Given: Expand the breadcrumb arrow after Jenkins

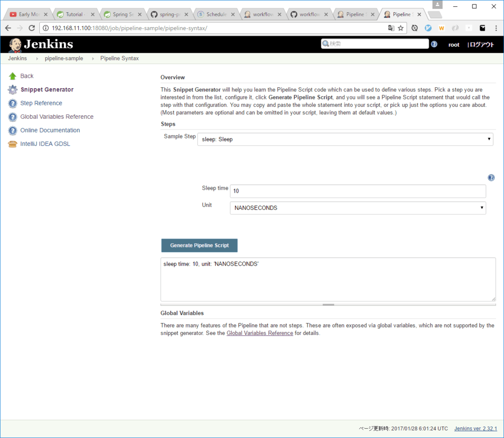Looking at the screenshot, I should click(x=36, y=59).
